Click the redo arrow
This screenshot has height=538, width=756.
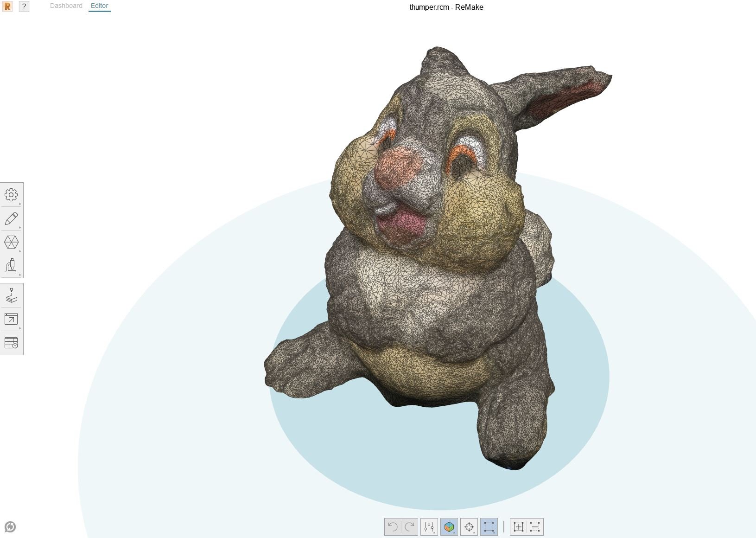tap(410, 527)
